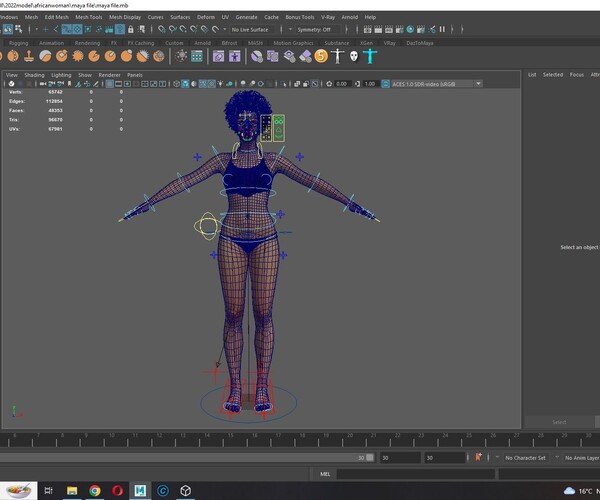This screenshot has height=500, width=600.
Task: Open the Mesh Display menu
Action: [x=125, y=17]
